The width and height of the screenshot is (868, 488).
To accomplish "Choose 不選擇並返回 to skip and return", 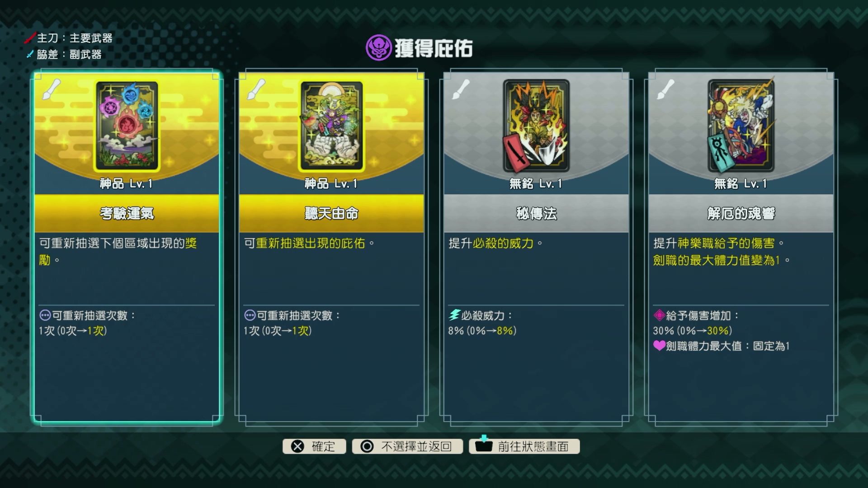I will 407,446.
